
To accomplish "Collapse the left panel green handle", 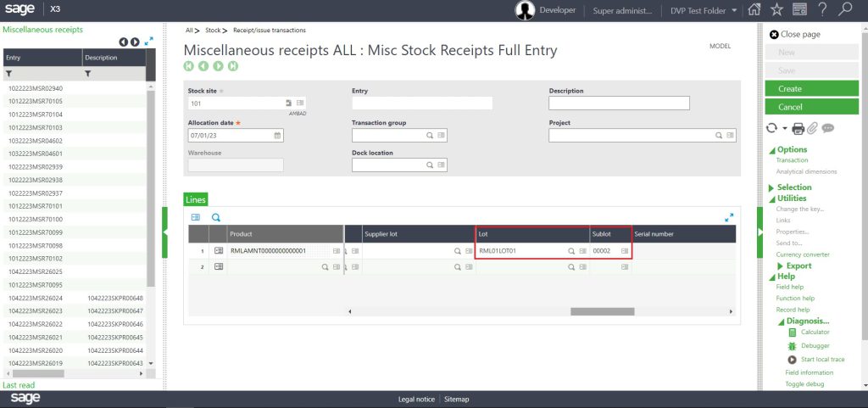I will click(x=164, y=232).
